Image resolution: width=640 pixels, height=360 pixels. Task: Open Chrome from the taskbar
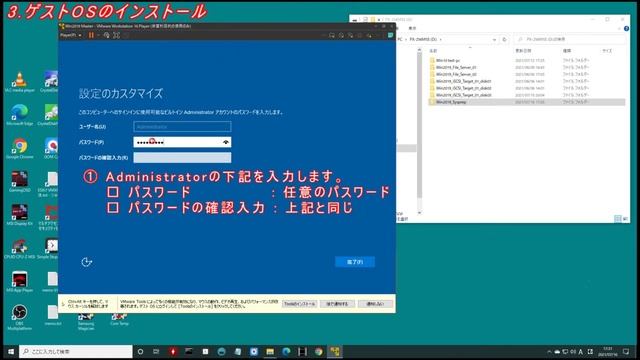pyautogui.click(x=319, y=351)
